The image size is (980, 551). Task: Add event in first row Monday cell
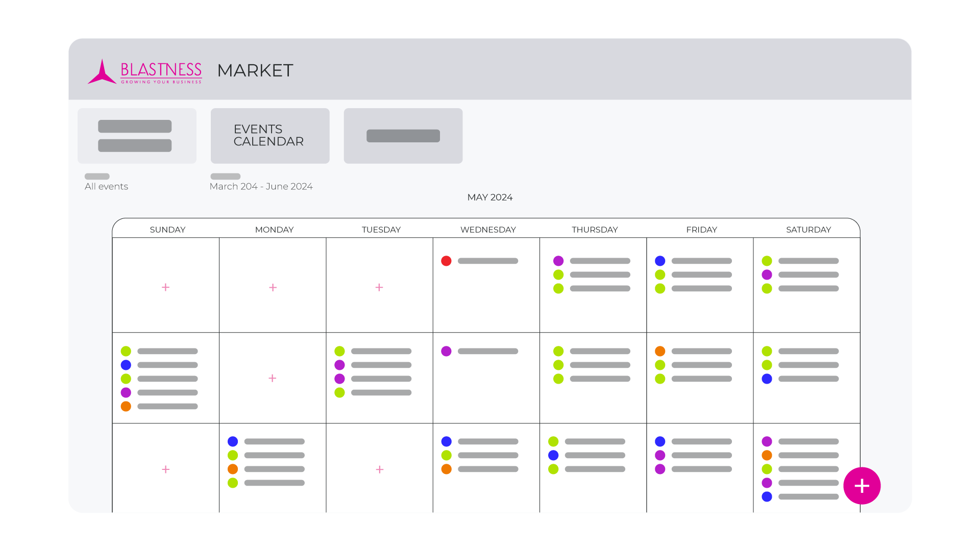(273, 288)
